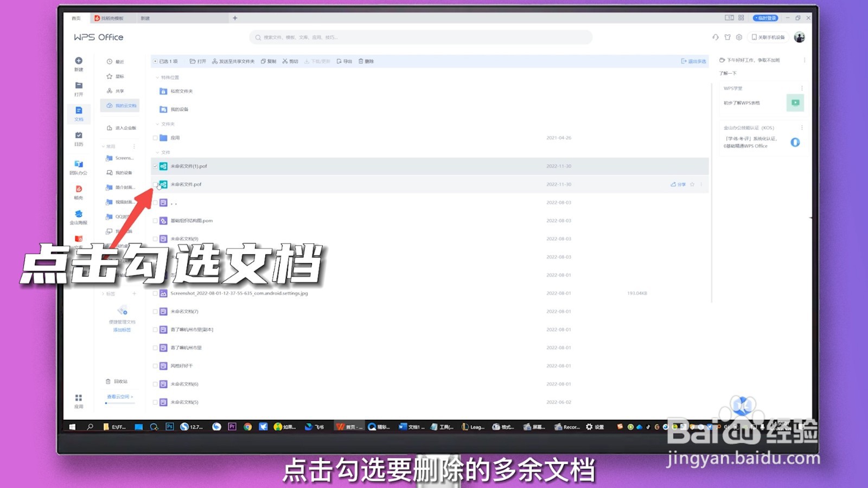The width and height of the screenshot is (868, 488).
Task: Click the customer service headset icon
Action: (716, 37)
